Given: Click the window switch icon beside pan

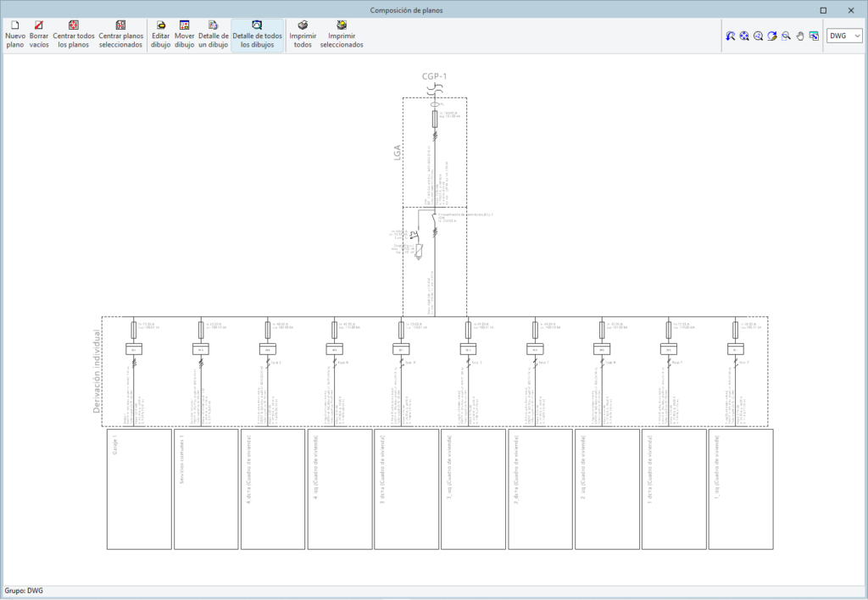Looking at the screenshot, I should coord(814,36).
